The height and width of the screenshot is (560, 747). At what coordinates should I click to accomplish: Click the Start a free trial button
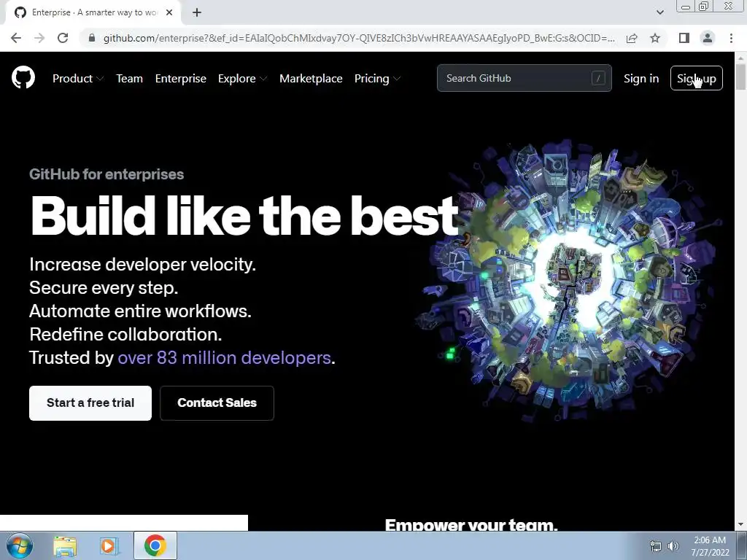90,402
